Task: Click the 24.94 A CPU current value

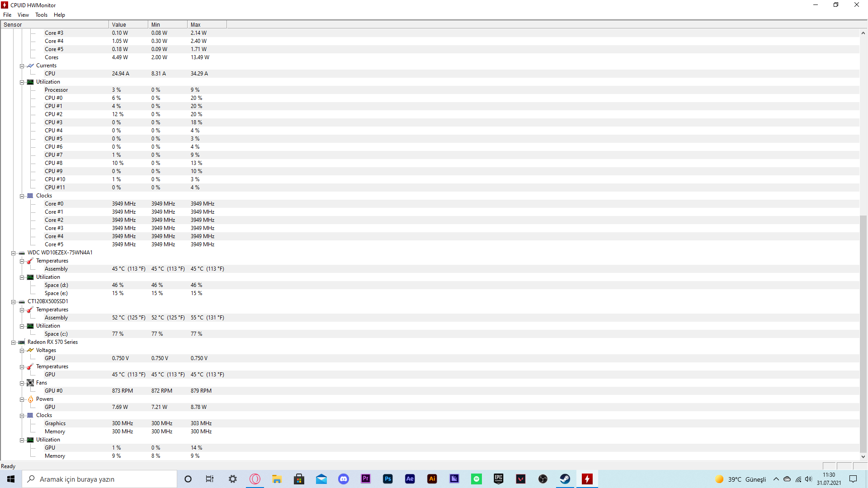Action: point(121,74)
